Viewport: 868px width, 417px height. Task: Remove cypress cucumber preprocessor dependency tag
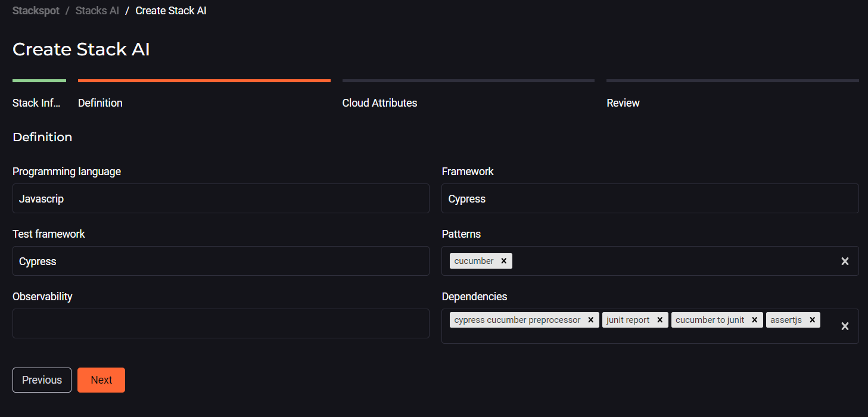point(590,320)
